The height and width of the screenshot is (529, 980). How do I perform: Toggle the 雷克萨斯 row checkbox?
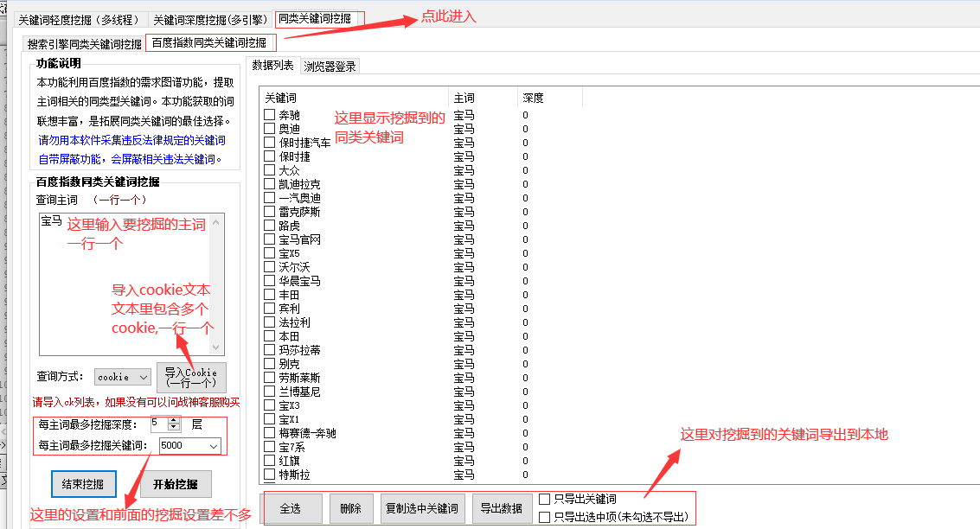(x=269, y=211)
